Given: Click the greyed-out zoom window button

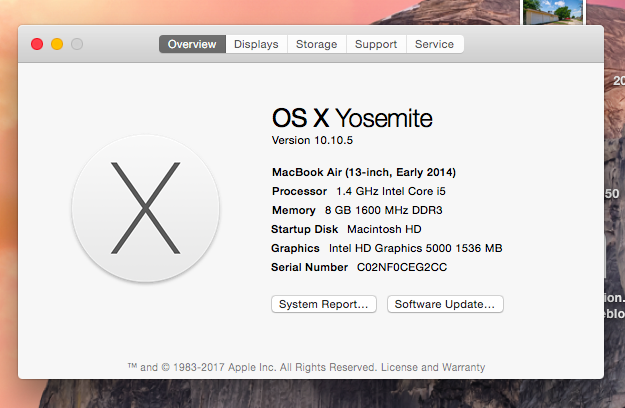Looking at the screenshot, I should pos(77,44).
